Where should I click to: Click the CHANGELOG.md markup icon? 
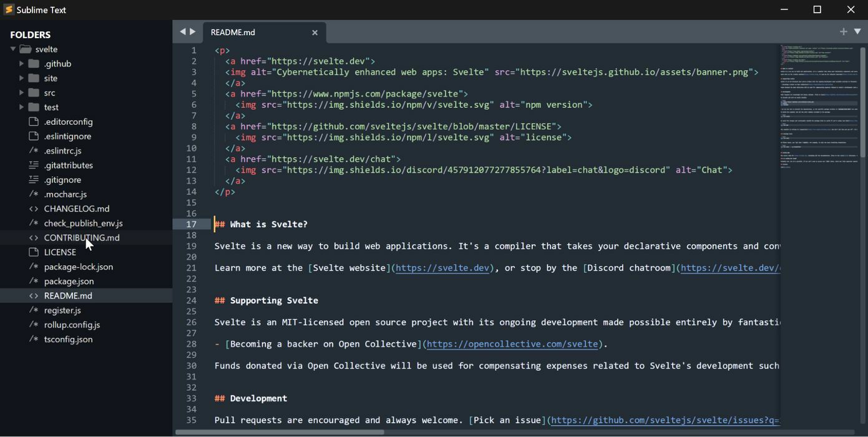pyautogui.click(x=34, y=209)
